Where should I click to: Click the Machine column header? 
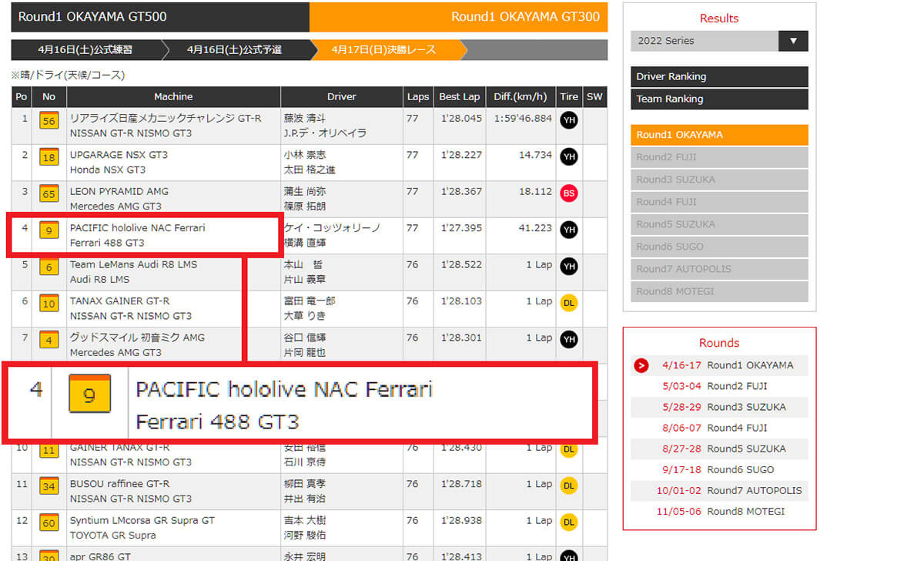pyautogui.click(x=173, y=97)
